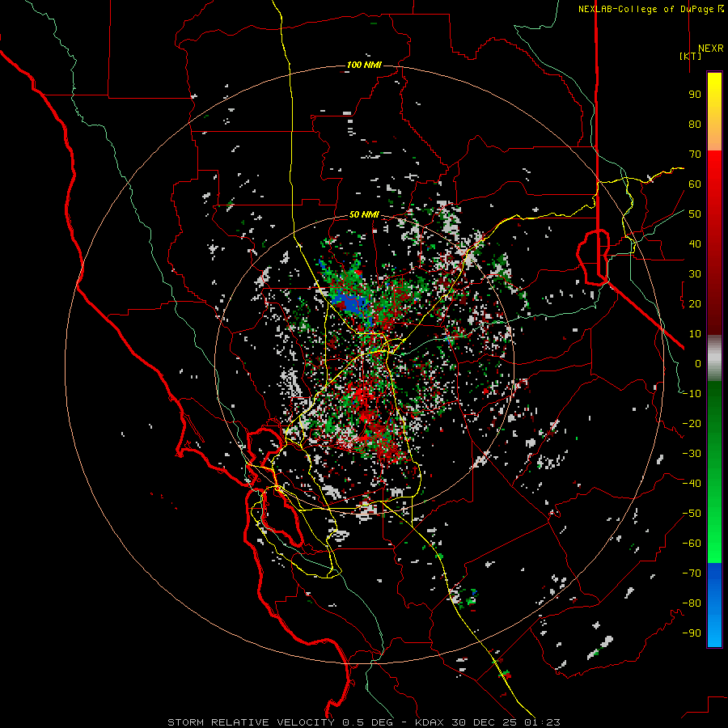The image size is (728, 728).
Task: Click the -30 value on velocity scale
Action: 692,454
